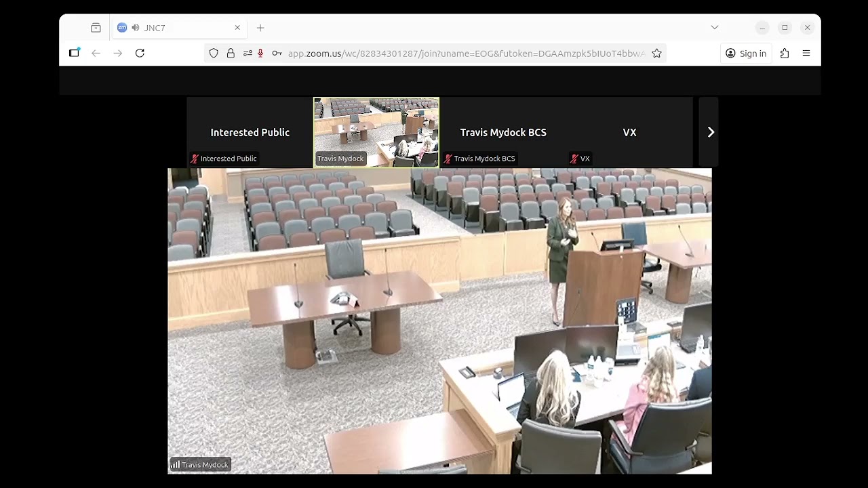
Task: Maximize the browser window
Action: 785,28
